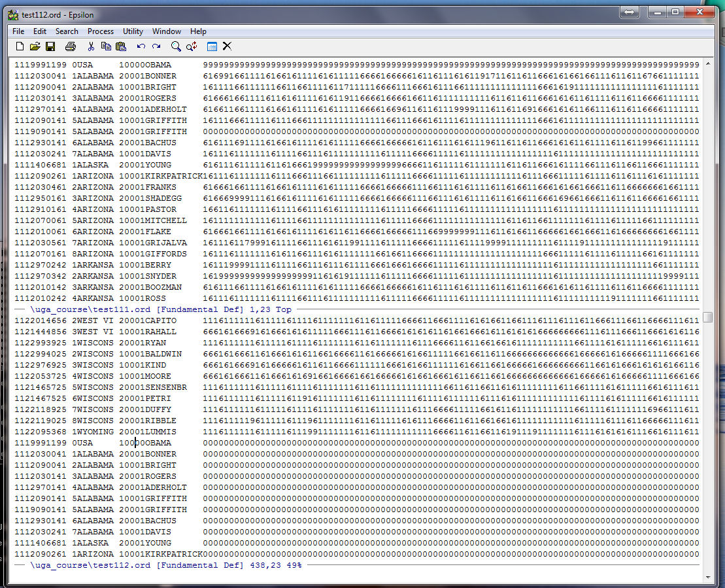The width and height of the screenshot is (725, 588).
Task: Open the Window menu
Action: tap(167, 31)
